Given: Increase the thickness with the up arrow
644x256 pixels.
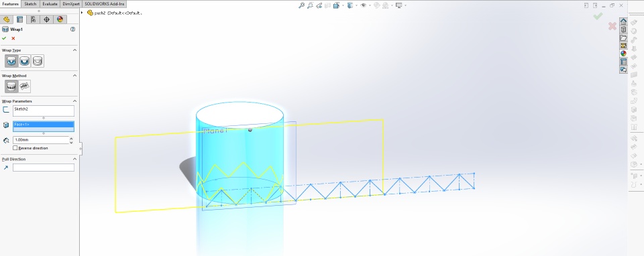Looking at the screenshot, I should (72, 138).
